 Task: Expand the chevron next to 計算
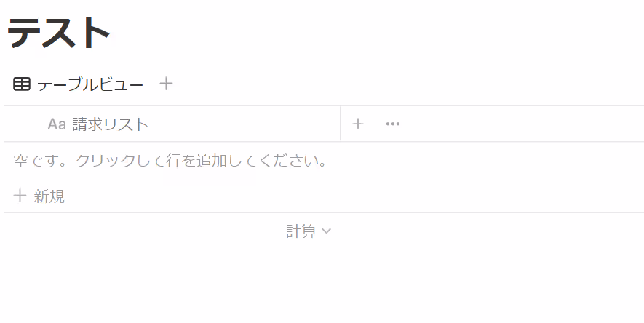click(327, 231)
